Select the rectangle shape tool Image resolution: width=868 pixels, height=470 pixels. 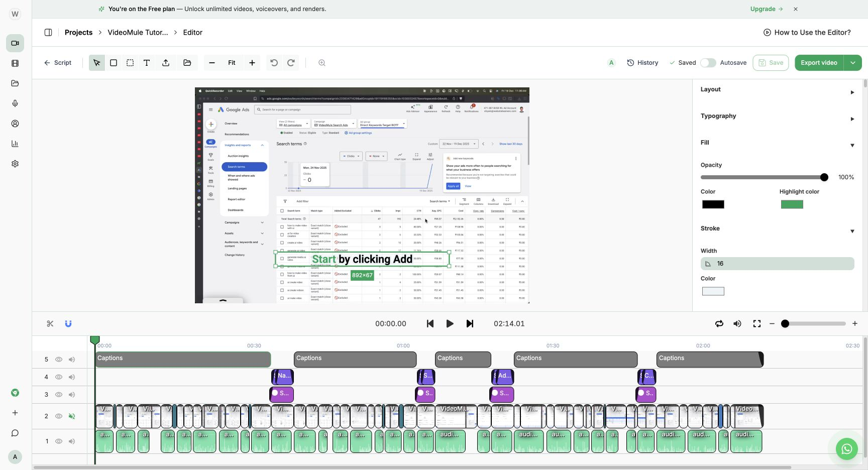114,63
